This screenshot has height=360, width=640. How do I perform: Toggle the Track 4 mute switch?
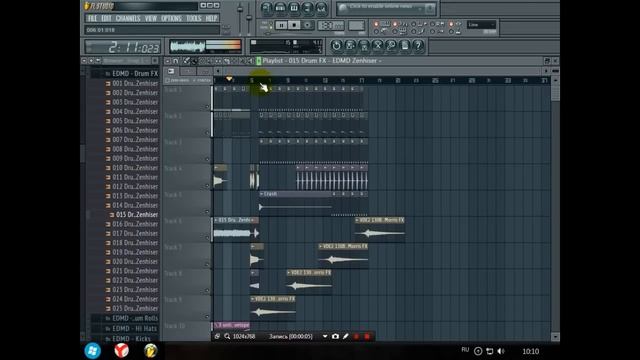(207, 186)
